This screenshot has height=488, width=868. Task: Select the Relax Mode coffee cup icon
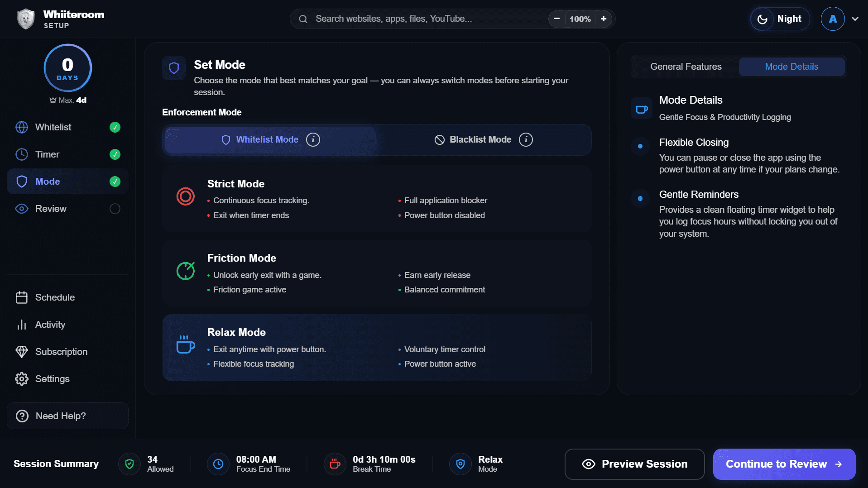coord(186,345)
